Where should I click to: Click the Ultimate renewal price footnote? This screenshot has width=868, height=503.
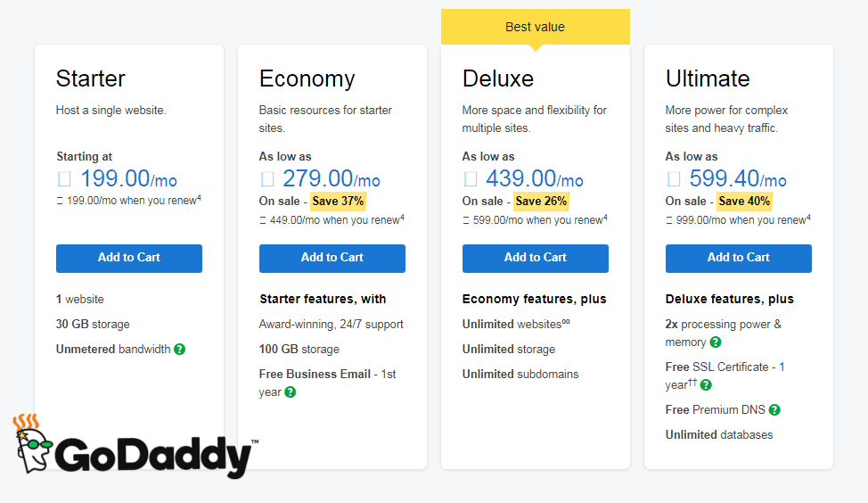[738, 220]
